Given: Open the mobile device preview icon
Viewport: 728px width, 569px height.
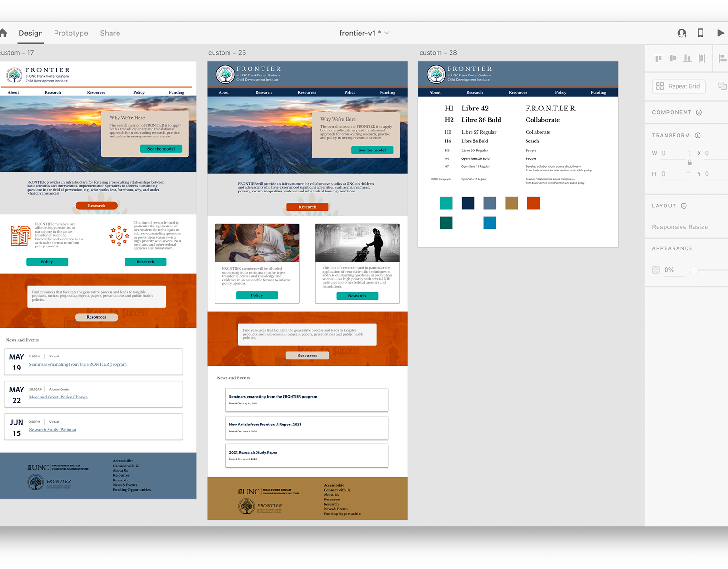Looking at the screenshot, I should [700, 33].
